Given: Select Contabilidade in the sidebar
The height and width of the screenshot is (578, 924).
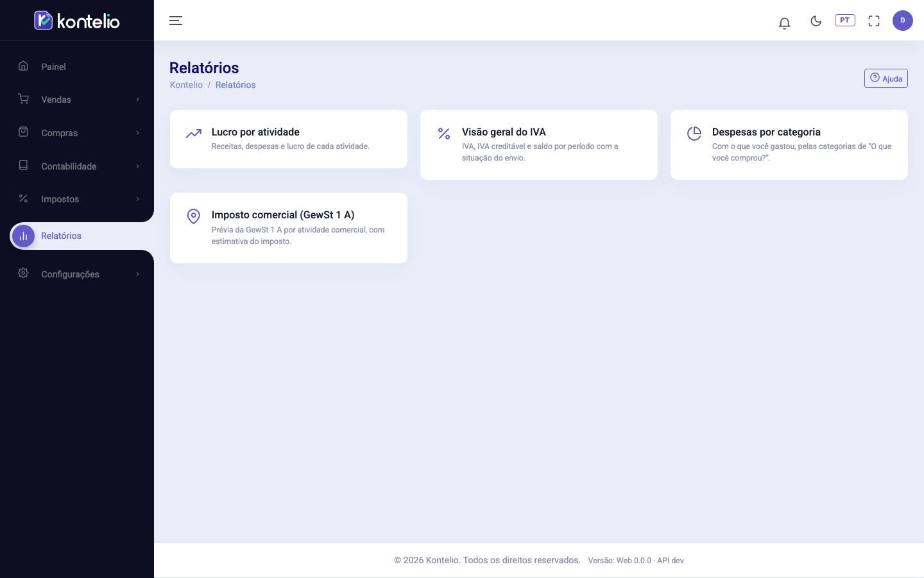Looking at the screenshot, I should pyautogui.click(x=69, y=166).
